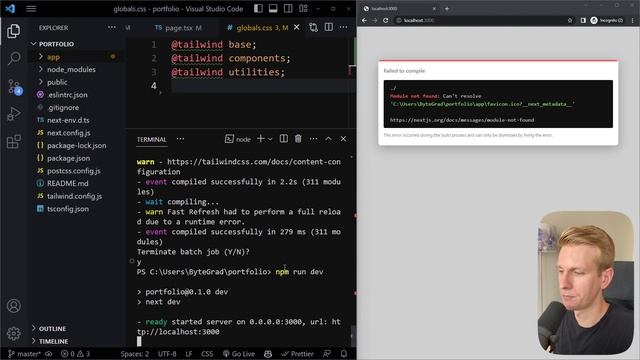Image resolution: width=640 pixels, height=360 pixels.
Task: Open terminal panel more actions
Action: (x=313, y=139)
